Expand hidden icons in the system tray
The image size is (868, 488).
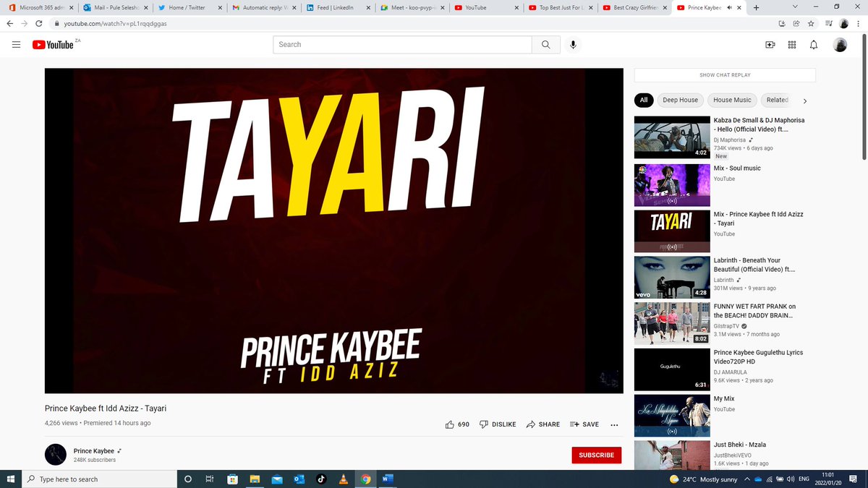tap(747, 479)
